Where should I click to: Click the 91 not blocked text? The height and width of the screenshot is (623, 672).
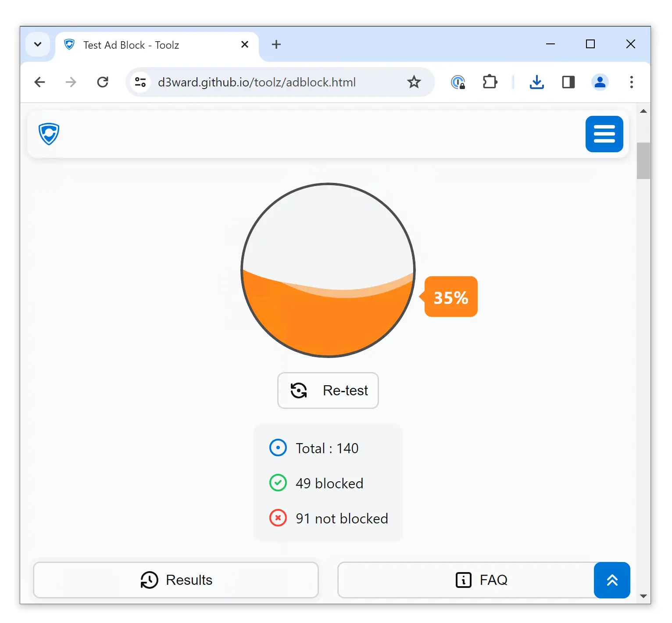click(342, 519)
